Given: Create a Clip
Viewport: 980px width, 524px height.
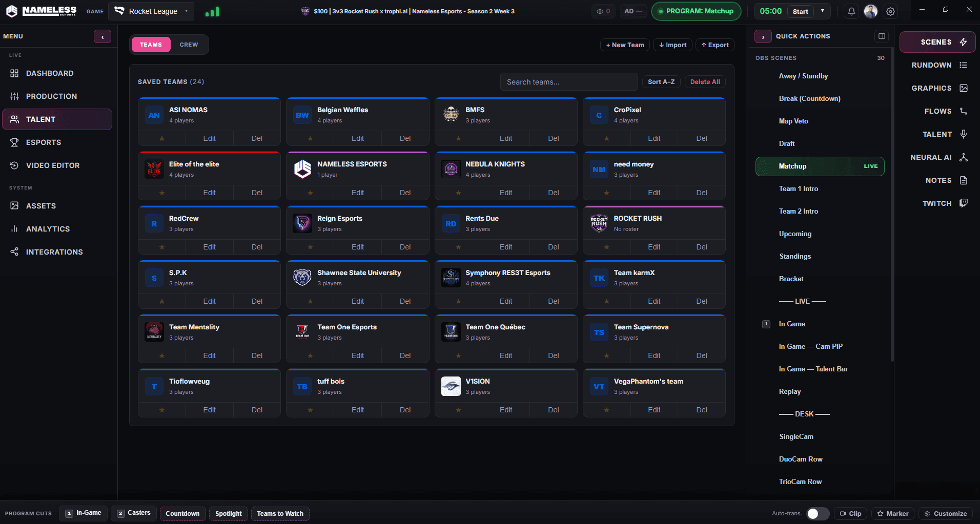Looking at the screenshot, I should pos(850,514).
